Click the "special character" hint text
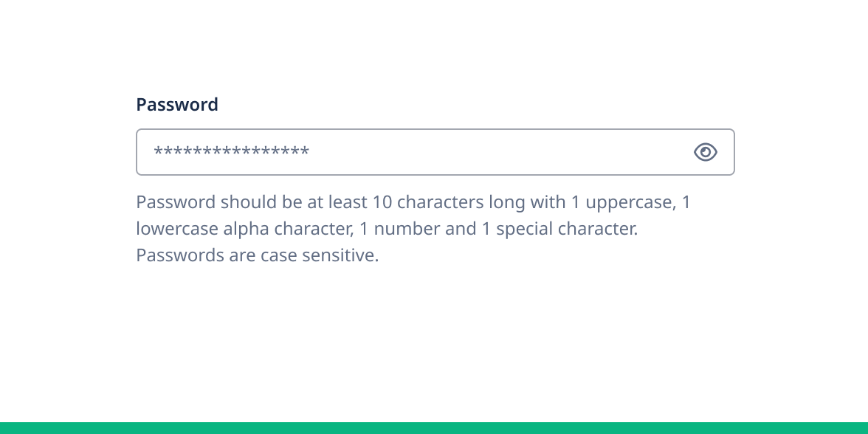 pyautogui.click(x=567, y=229)
